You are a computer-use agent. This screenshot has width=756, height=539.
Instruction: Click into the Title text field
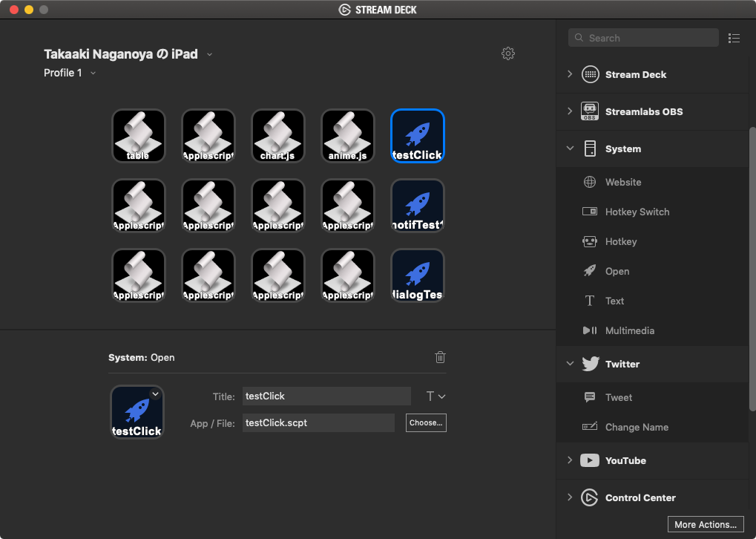pyautogui.click(x=326, y=396)
